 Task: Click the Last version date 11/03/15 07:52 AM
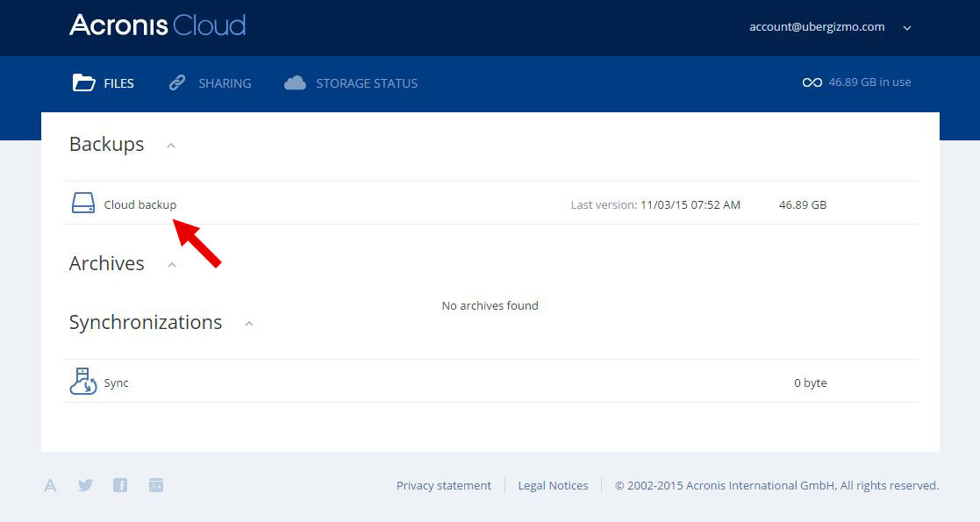point(690,205)
